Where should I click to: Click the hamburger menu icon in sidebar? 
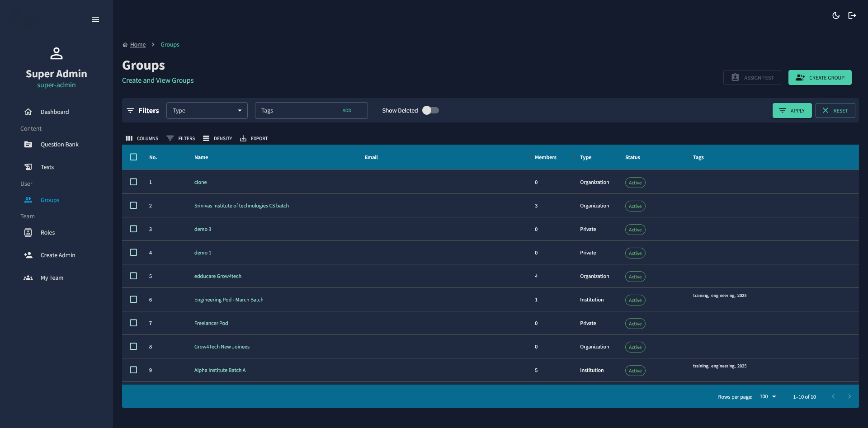(x=95, y=19)
